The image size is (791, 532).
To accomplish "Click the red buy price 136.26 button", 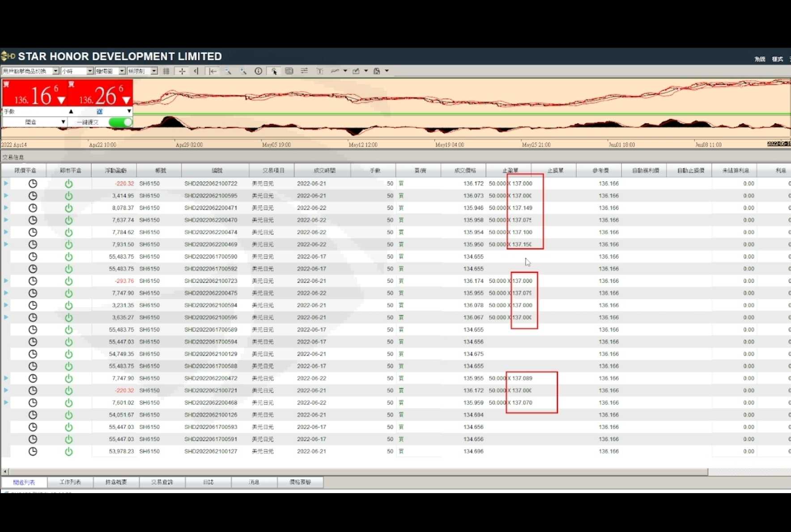I will [100, 94].
